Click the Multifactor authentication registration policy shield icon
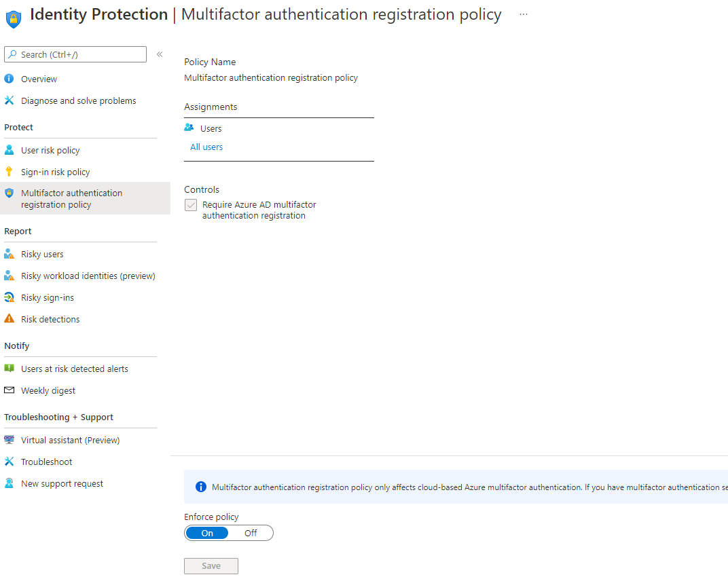728x579 pixels. tap(9, 193)
